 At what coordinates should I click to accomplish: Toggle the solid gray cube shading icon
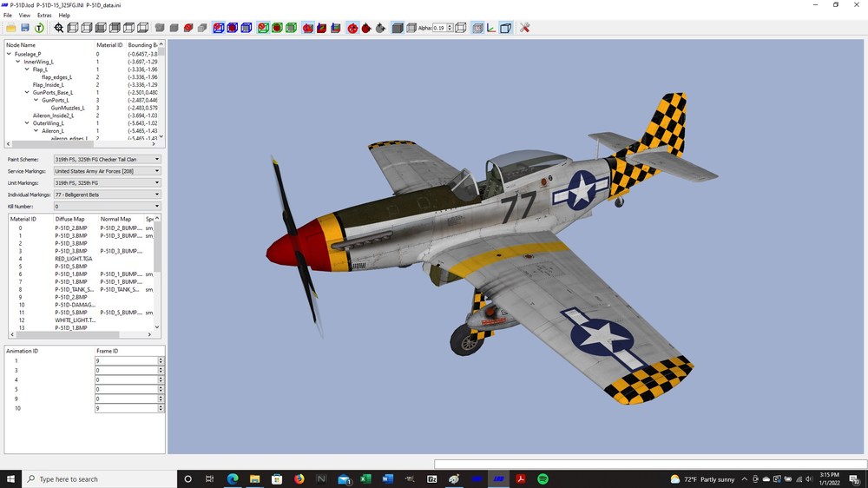pos(398,28)
